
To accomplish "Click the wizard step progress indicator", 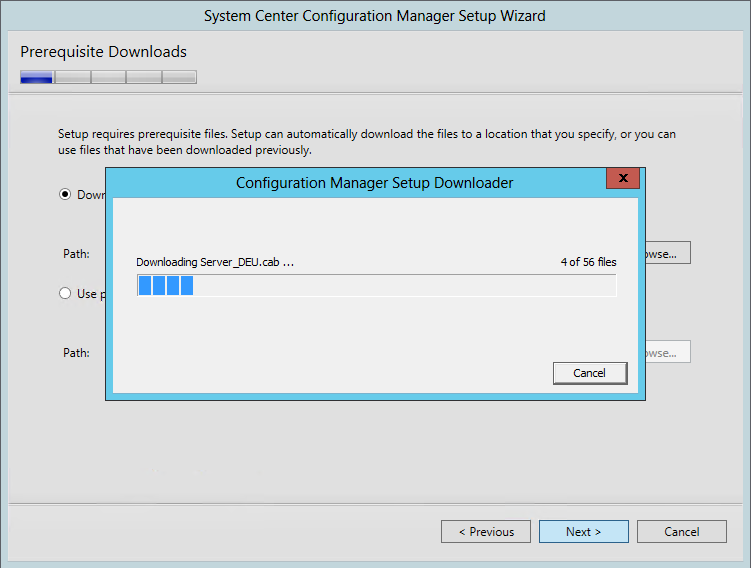I will pyautogui.click(x=108, y=77).
